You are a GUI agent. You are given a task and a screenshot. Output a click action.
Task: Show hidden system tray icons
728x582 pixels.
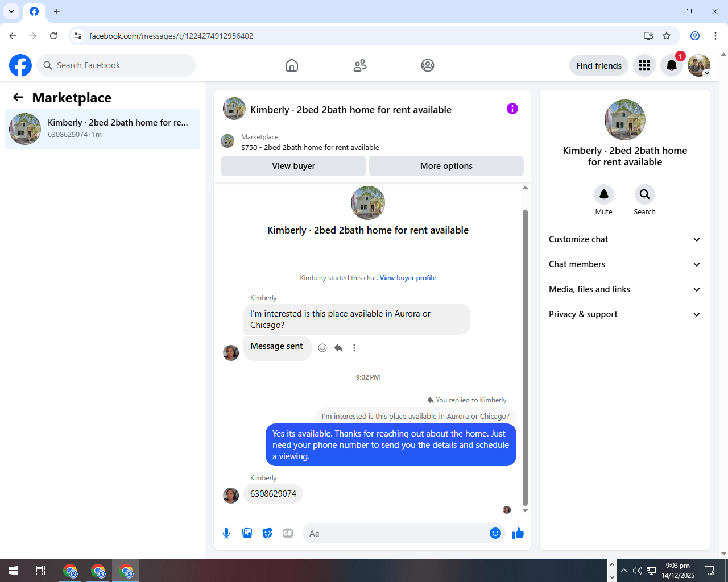pos(624,571)
